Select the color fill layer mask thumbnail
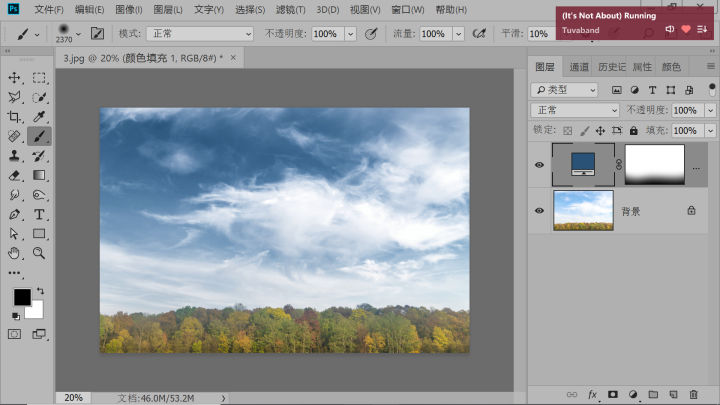Screen dimensions: 720x405 tap(654, 165)
